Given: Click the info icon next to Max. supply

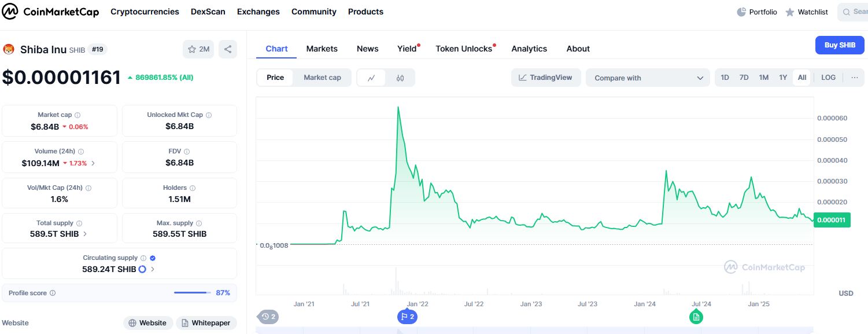Looking at the screenshot, I should 199,223.
